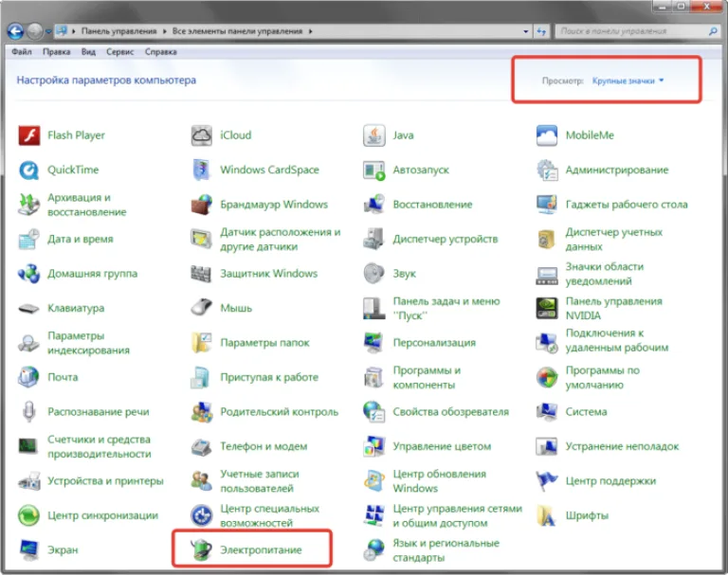Open the Вид menu
This screenshot has height=575, width=728.
click(88, 52)
